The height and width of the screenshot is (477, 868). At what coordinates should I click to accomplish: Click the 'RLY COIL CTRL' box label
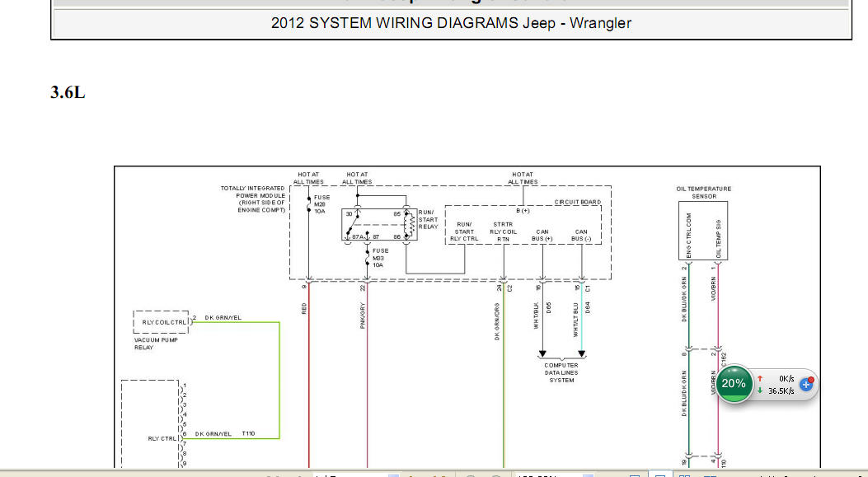point(164,323)
